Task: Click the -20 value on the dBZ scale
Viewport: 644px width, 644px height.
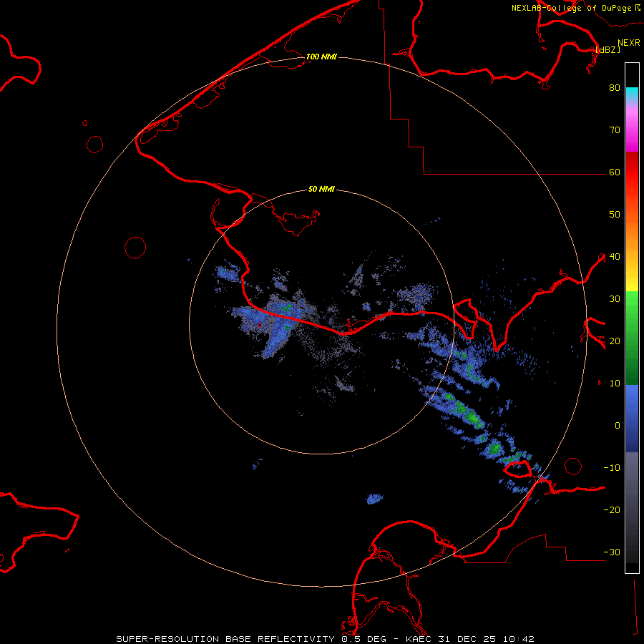Action: (612, 510)
